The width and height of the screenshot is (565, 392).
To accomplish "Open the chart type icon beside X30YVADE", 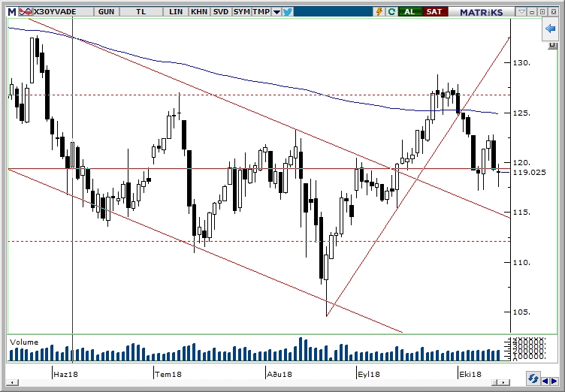I will 26,12.
